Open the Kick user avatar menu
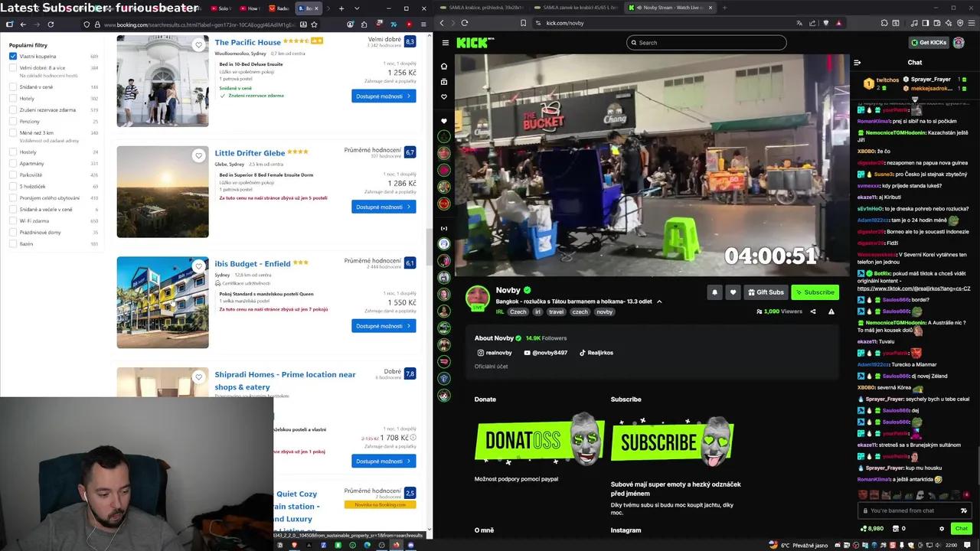The width and height of the screenshot is (980, 551). point(959,43)
